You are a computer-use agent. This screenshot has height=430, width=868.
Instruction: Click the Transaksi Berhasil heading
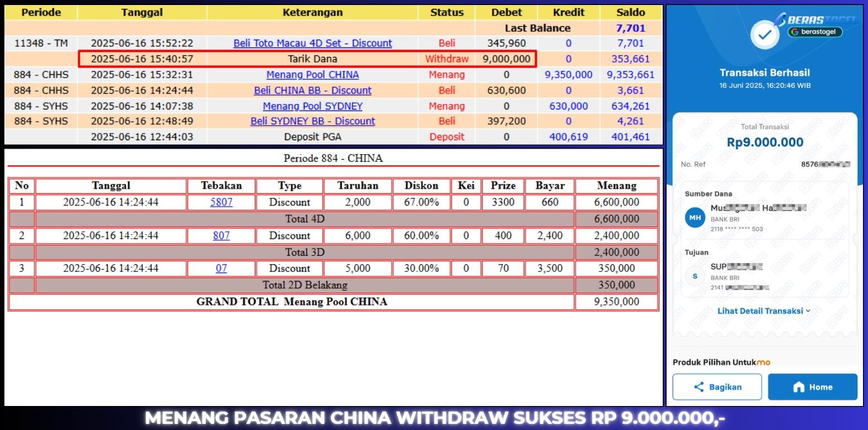pyautogui.click(x=765, y=73)
